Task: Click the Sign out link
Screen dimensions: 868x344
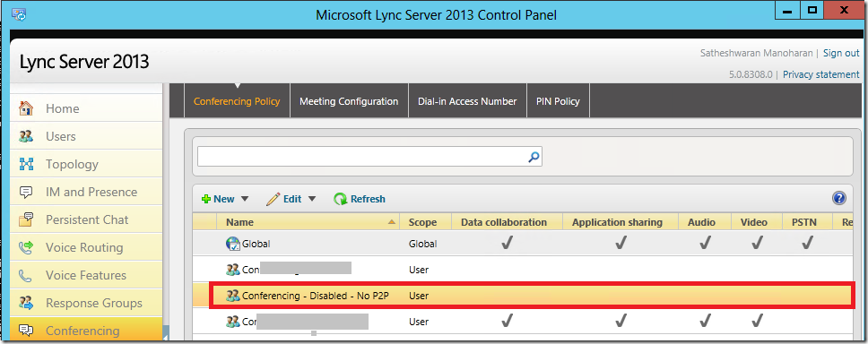Action: pyautogui.click(x=841, y=53)
